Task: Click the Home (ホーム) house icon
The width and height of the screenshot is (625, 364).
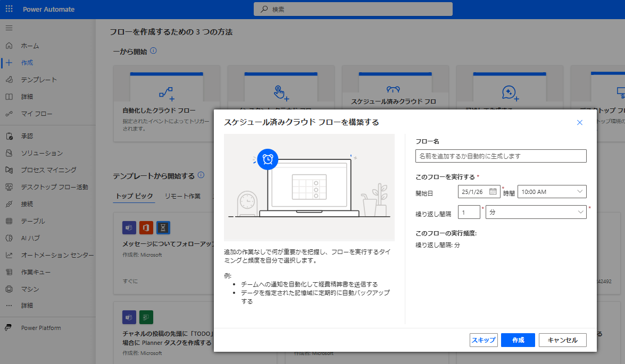Action: (x=9, y=46)
